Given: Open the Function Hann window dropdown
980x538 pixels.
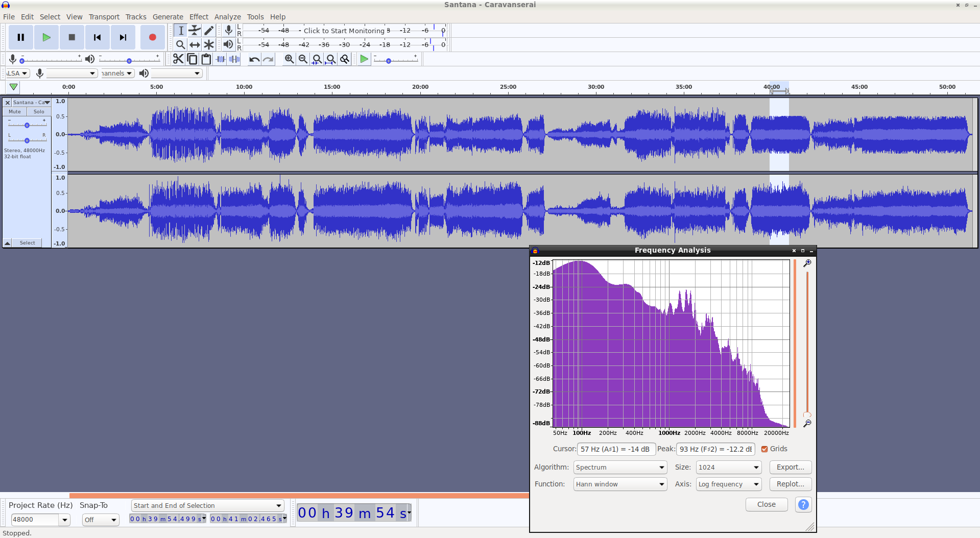Looking at the screenshot, I should click(620, 484).
